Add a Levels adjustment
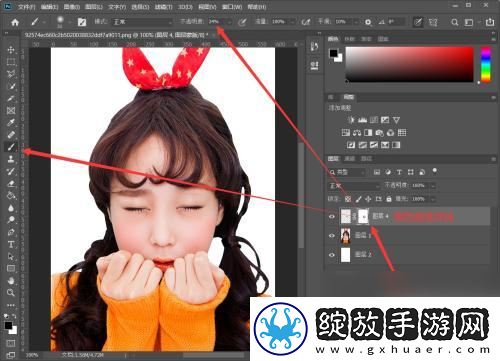Image resolution: width=500 pixels, height=361 pixels. pyautogui.click(x=362, y=120)
